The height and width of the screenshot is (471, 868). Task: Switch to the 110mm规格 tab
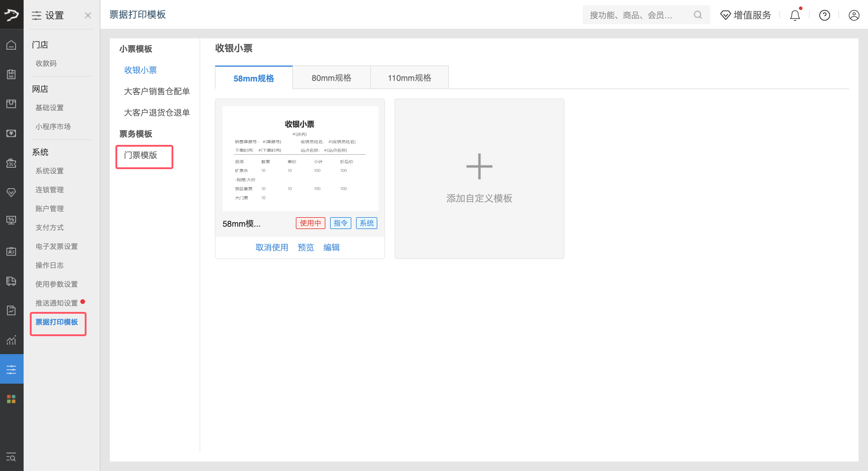[409, 78]
